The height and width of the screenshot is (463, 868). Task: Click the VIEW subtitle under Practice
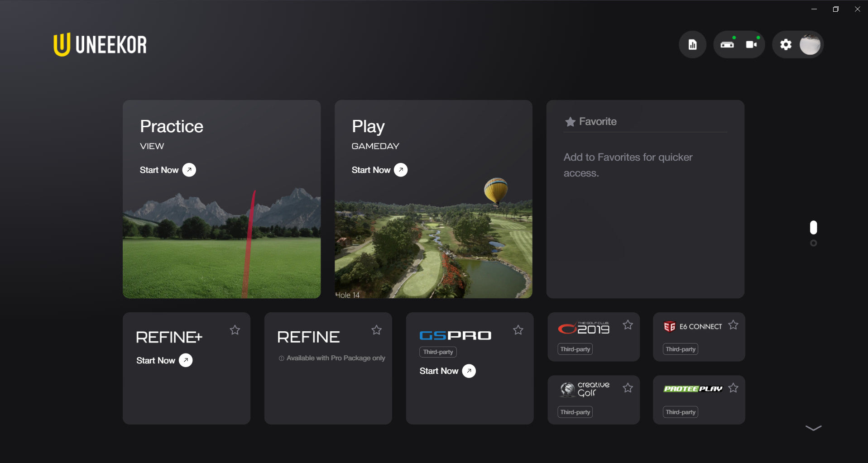pyautogui.click(x=152, y=146)
